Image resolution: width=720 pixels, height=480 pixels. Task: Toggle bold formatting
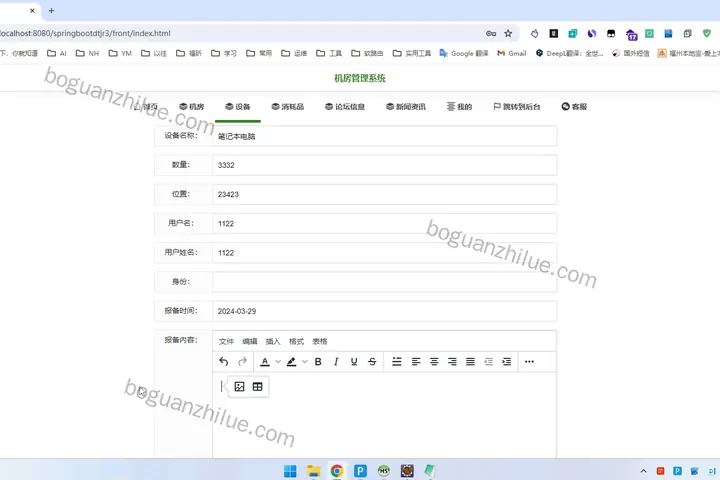318,362
